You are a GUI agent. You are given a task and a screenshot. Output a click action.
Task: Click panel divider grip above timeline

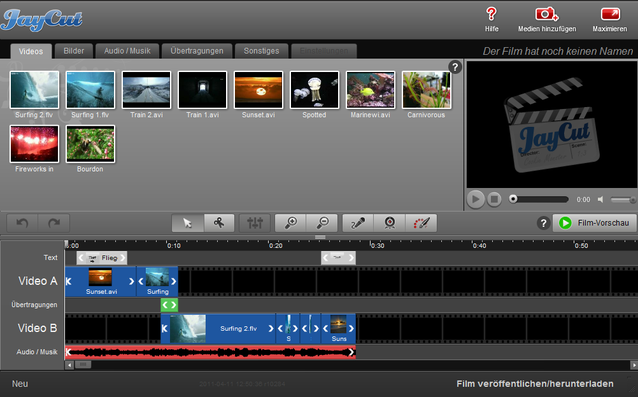point(320,237)
